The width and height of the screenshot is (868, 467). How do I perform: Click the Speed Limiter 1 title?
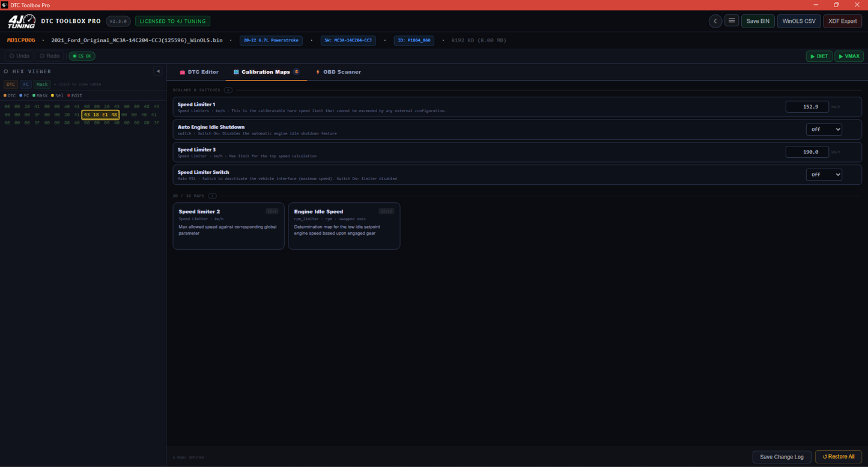click(x=196, y=104)
